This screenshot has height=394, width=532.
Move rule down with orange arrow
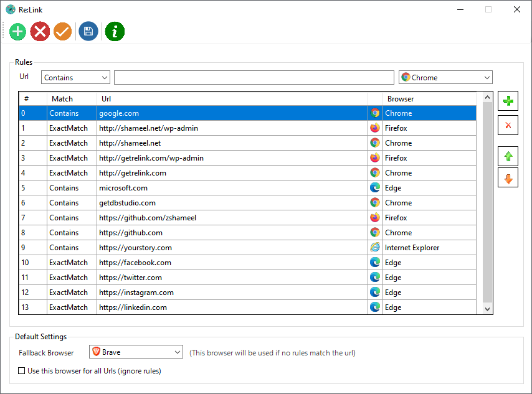pos(508,178)
